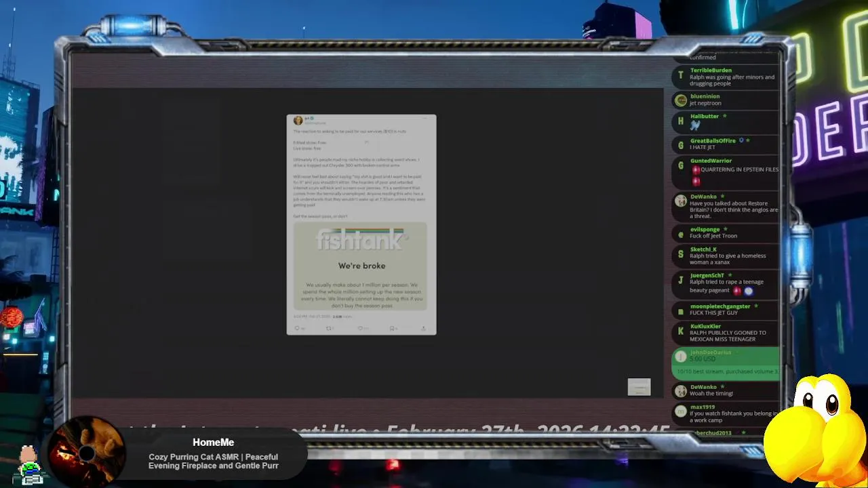Click the like heart icon under the tweet
The height and width of the screenshot is (488, 868).
pyautogui.click(x=361, y=329)
